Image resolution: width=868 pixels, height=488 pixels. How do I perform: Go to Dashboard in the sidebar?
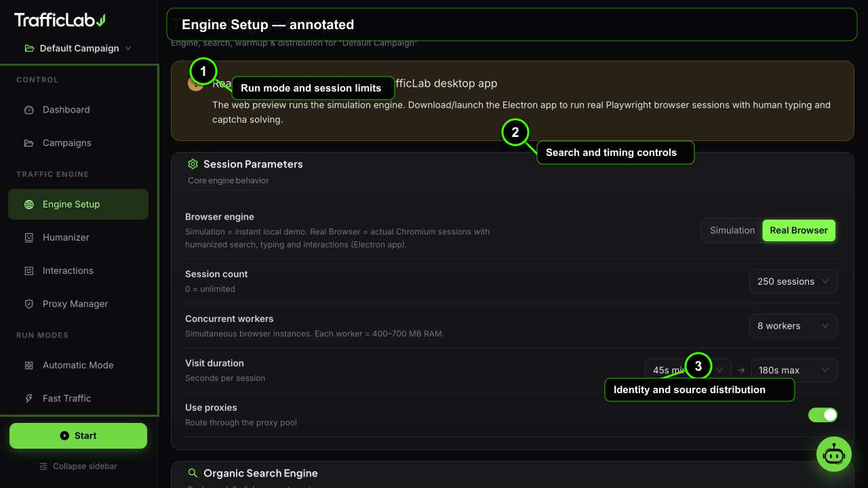pos(78,110)
